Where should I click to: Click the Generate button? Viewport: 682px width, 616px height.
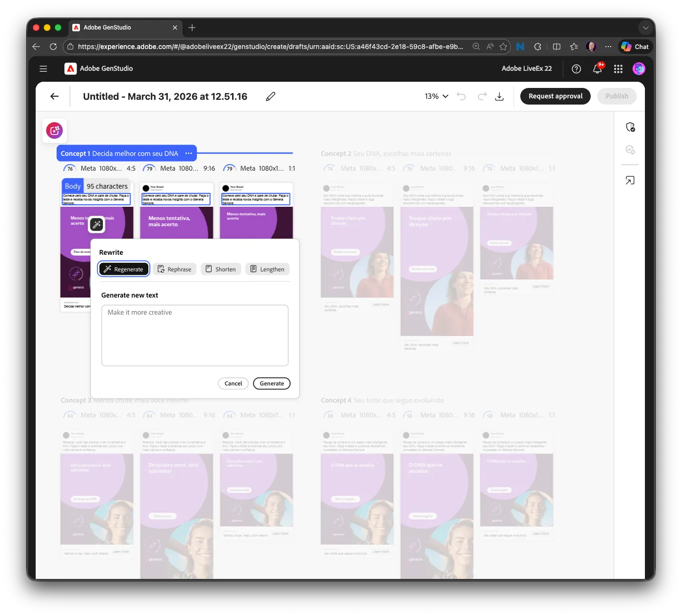[x=272, y=383]
